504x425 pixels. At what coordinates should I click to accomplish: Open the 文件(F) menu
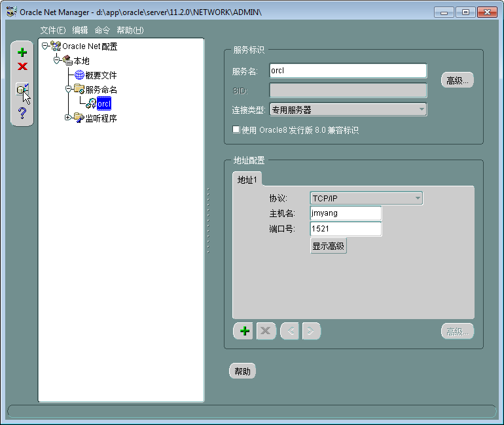tap(52, 30)
